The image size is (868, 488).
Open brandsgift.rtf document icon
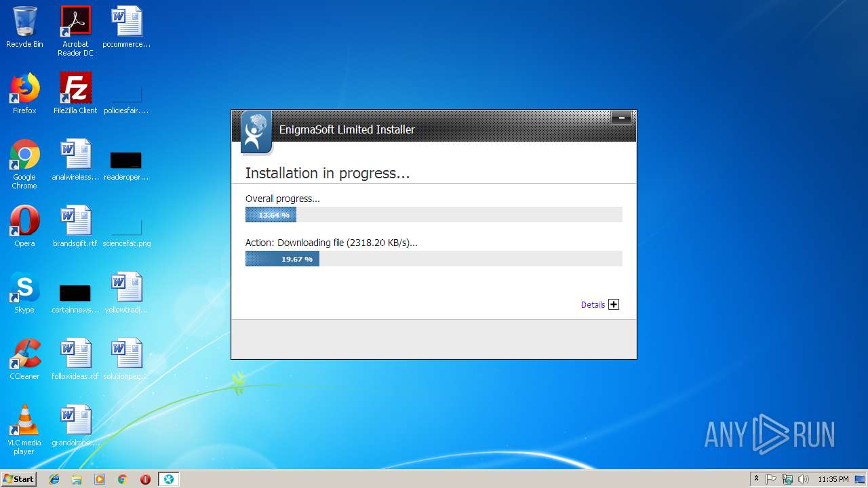pos(75,226)
